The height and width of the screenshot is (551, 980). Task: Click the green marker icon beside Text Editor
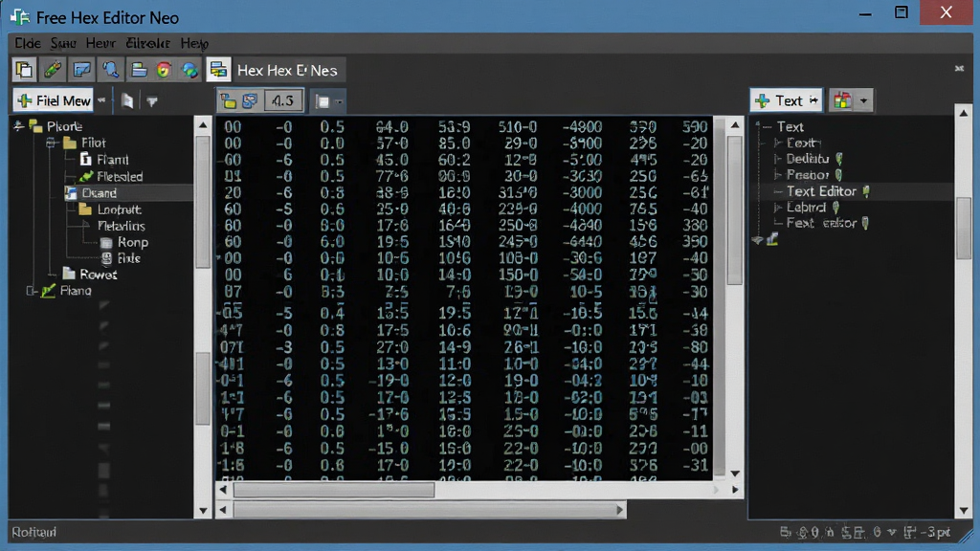click(866, 191)
